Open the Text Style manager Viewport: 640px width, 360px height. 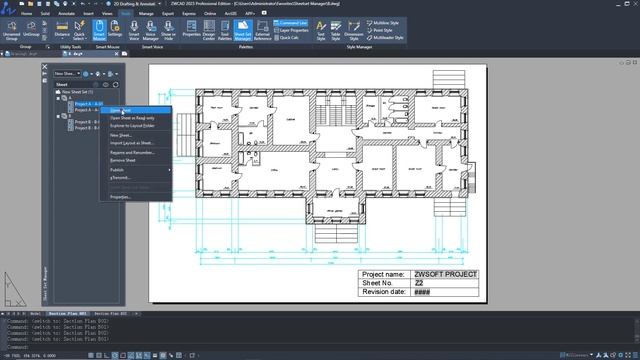(321, 30)
